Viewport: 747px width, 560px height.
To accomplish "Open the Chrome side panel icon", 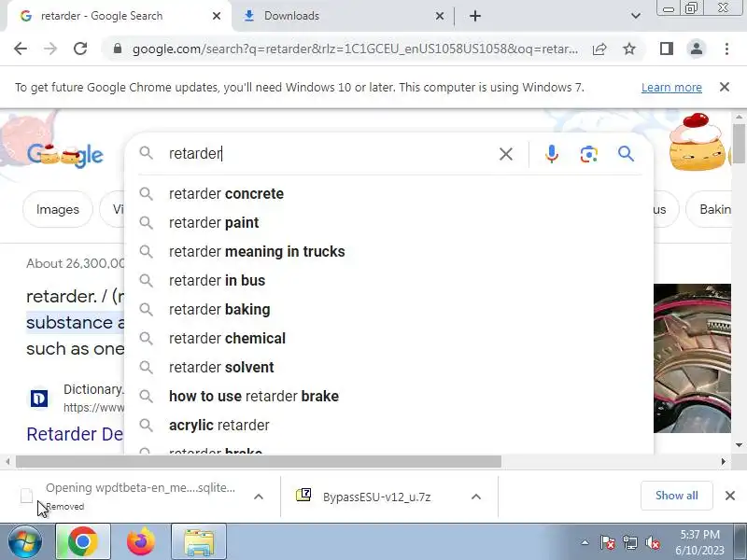I will point(667,49).
